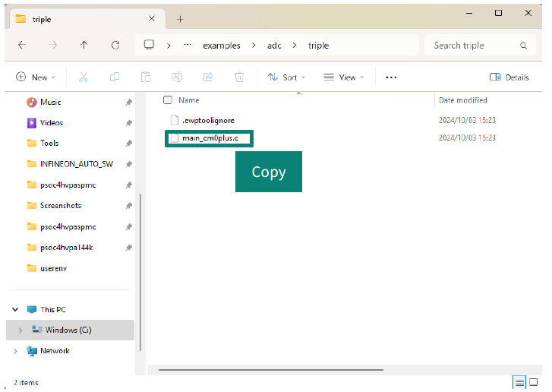Click the Copy toolbar icon
This screenshot has width=552, height=392.
tap(115, 77)
